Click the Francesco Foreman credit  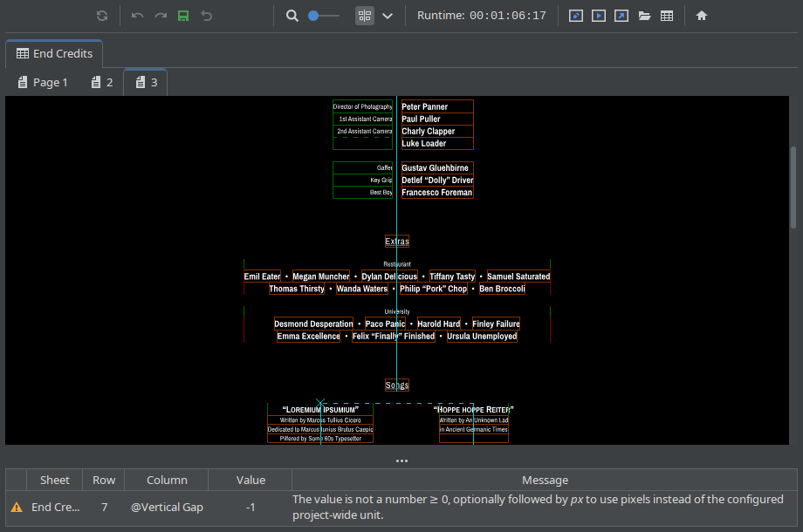point(436,193)
